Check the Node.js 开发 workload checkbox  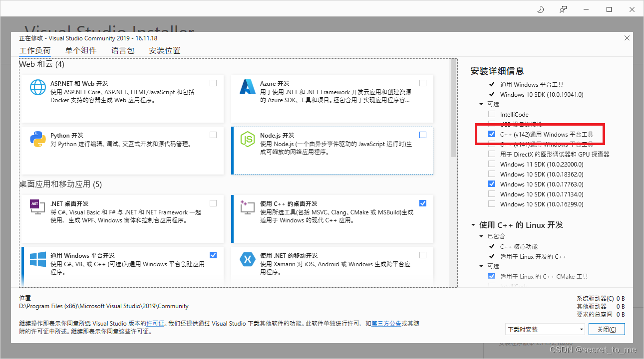point(423,135)
